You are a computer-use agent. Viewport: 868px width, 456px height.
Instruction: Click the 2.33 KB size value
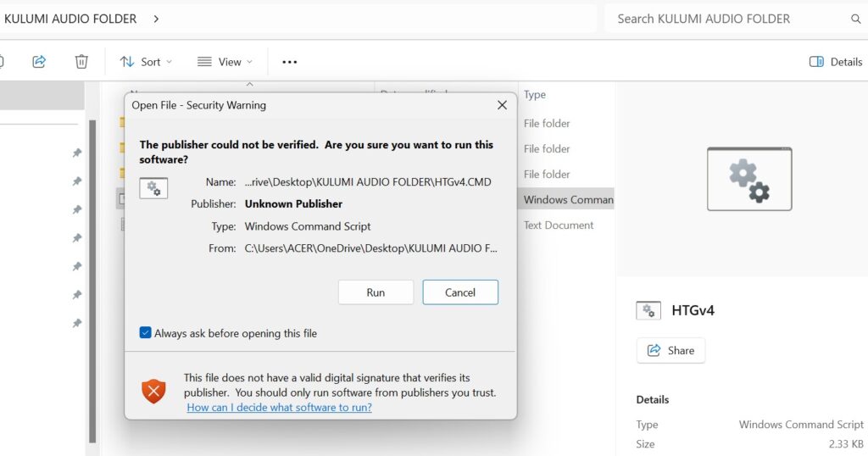tap(845, 444)
